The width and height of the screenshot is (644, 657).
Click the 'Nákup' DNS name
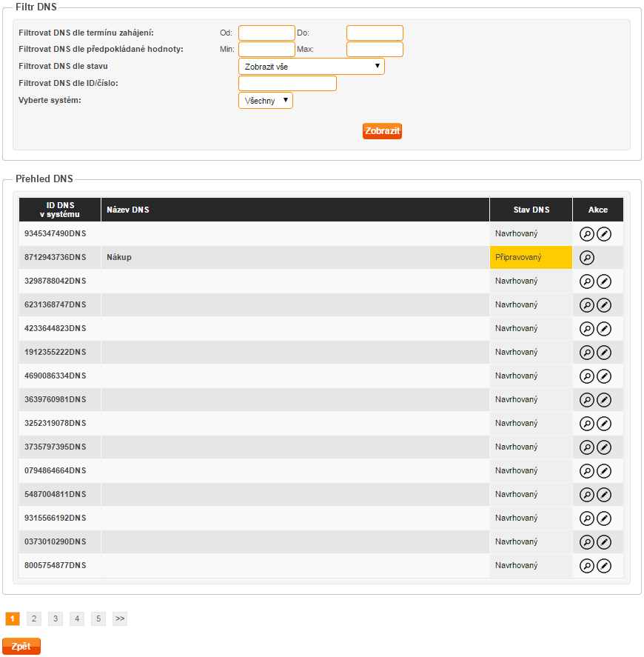119,257
